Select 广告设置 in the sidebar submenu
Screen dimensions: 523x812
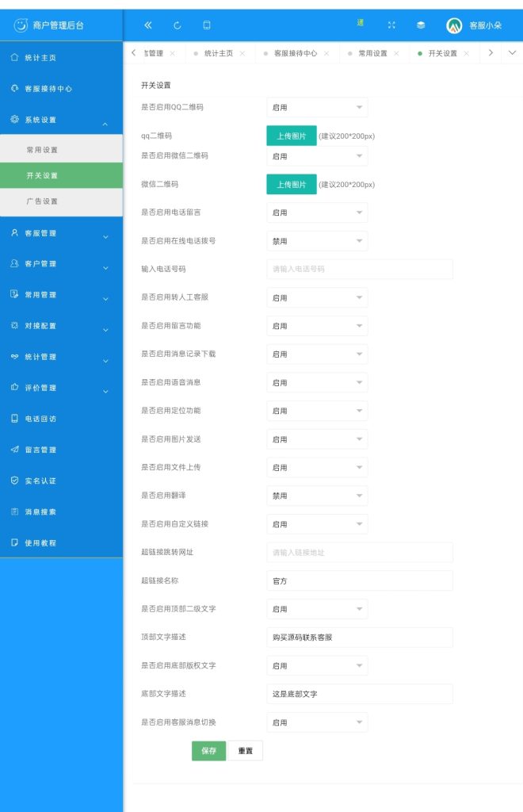click(43, 201)
